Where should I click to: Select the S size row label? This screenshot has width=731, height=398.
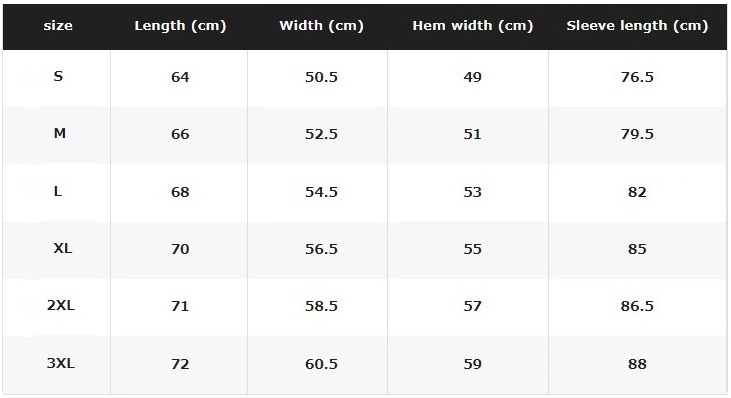coord(58,76)
